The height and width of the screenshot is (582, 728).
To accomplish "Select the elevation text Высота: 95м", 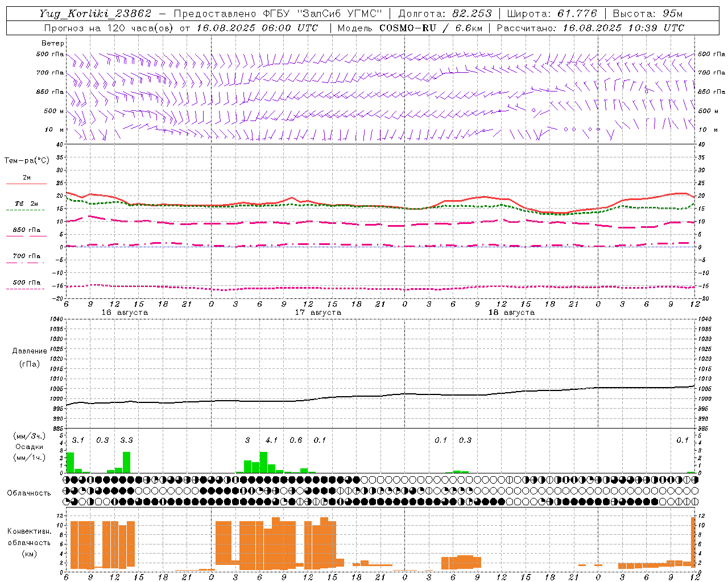I will point(648,14).
